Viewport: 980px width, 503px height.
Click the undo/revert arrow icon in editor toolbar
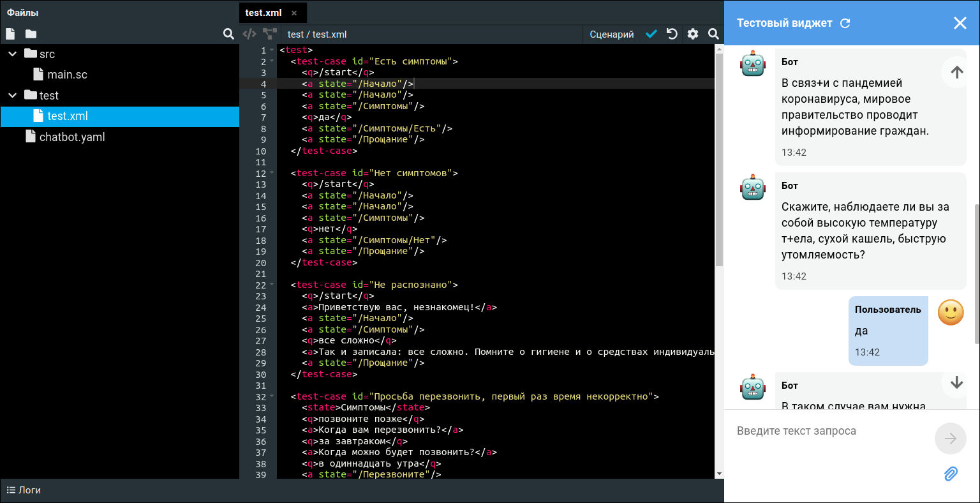[x=672, y=34]
